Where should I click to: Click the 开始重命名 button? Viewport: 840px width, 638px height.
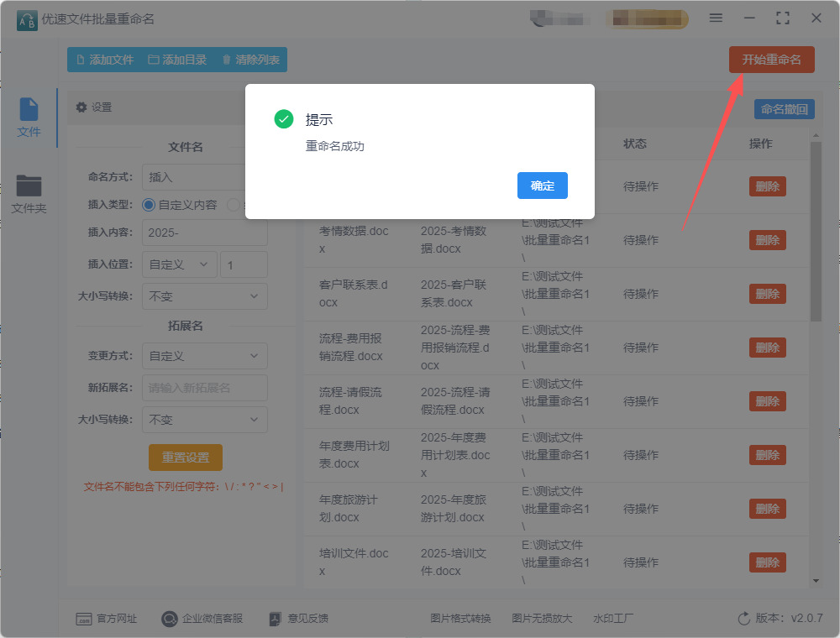point(771,60)
